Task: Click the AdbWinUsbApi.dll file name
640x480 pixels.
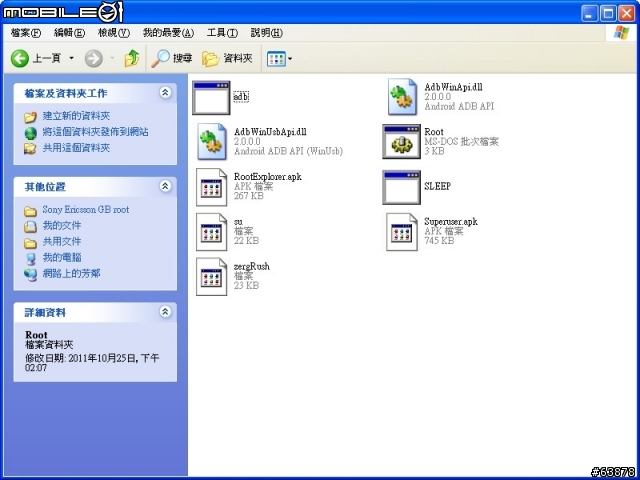Action: pos(270,132)
